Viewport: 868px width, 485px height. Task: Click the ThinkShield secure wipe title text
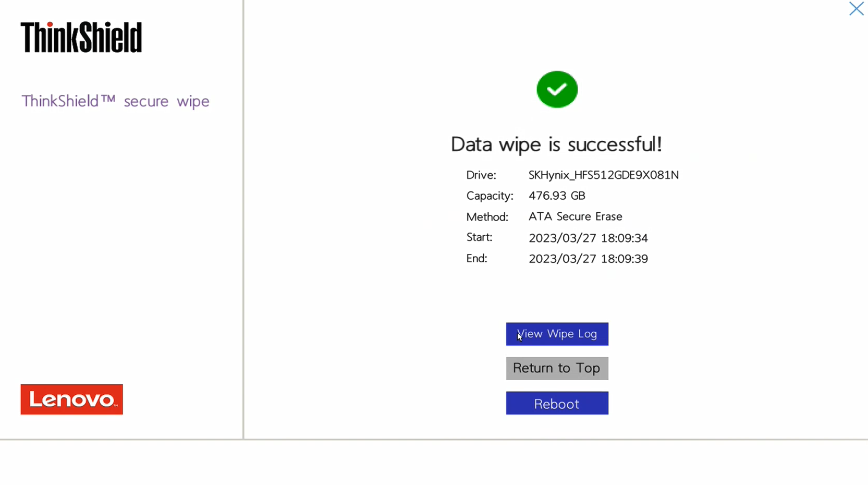click(x=115, y=101)
